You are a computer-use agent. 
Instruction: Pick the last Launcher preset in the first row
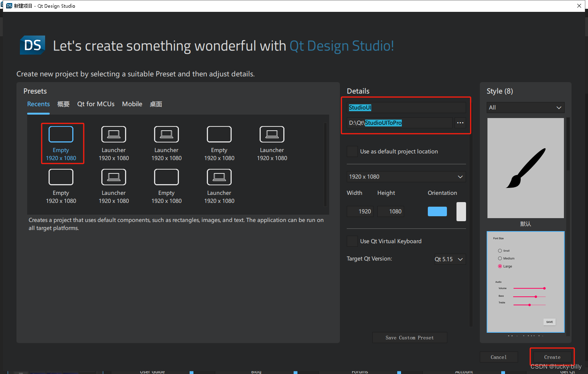272,144
